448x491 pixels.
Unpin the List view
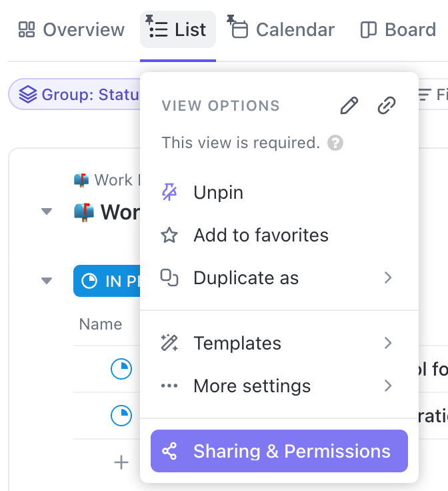click(x=218, y=193)
